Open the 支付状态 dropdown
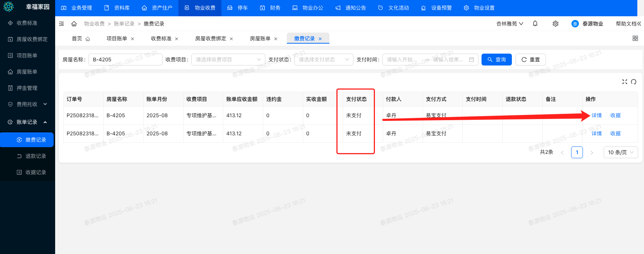This screenshot has width=644, height=254. 323,60
